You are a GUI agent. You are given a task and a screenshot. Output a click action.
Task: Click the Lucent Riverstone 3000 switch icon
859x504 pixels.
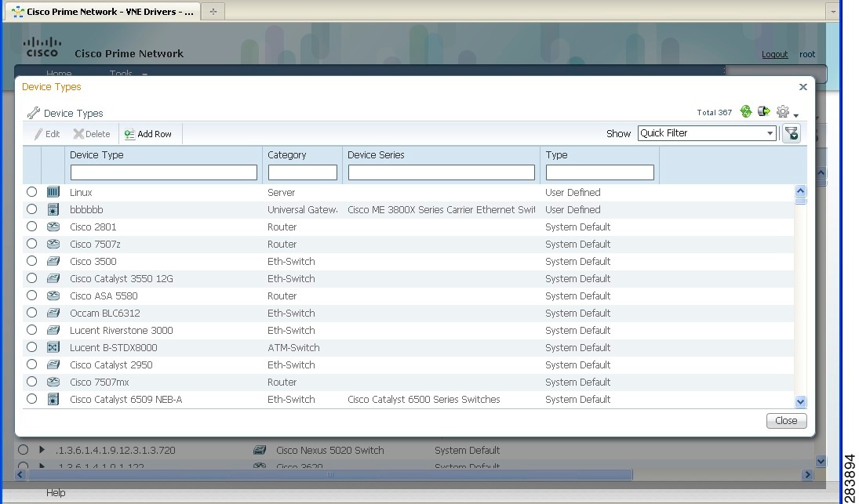(x=53, y=330)
